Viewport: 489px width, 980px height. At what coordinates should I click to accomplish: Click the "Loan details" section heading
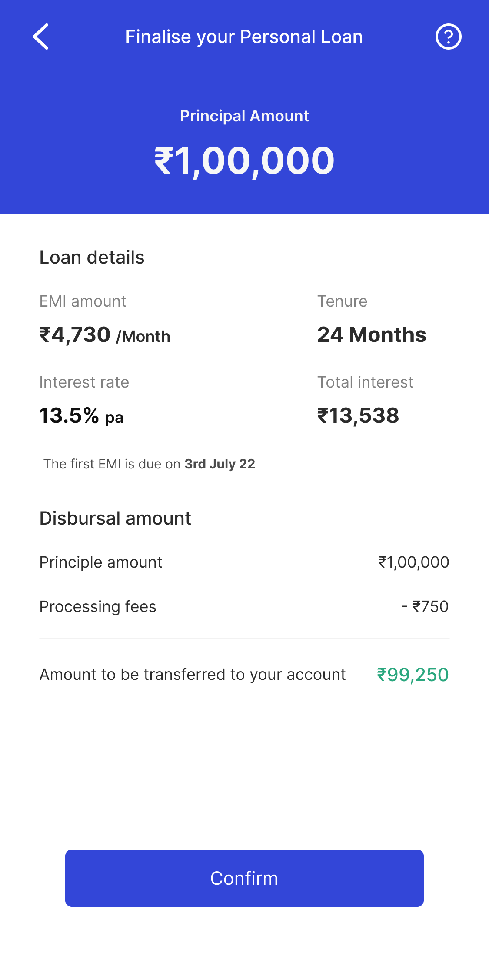pyautogui.click(x=92, y=258)
